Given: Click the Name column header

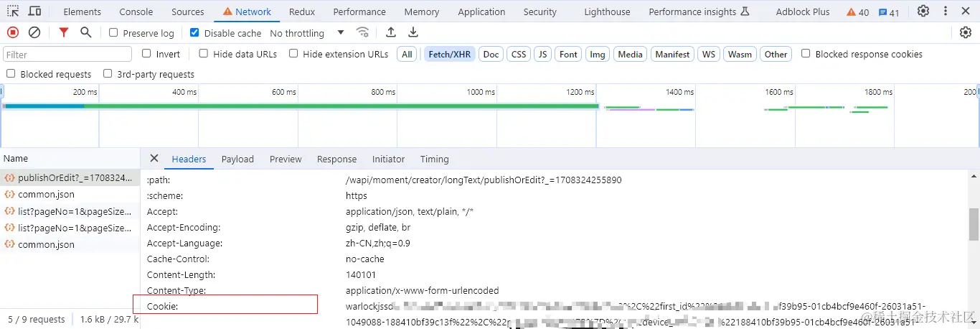Looking at the screenshot, I should [70, 159].
